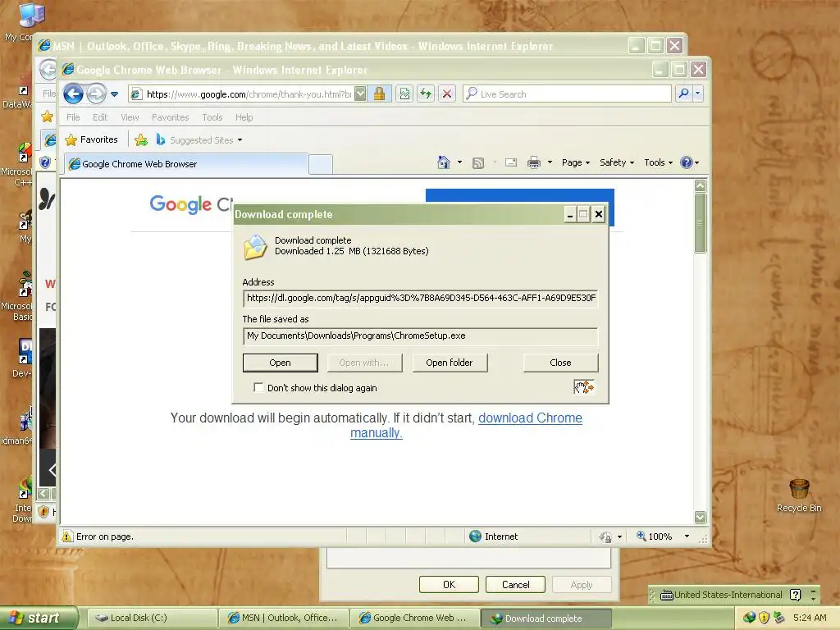Image resolution: width=840 pixels, height=630 pixels.
Task: Click the RSS feeds icon
Action: pos(478,163)
